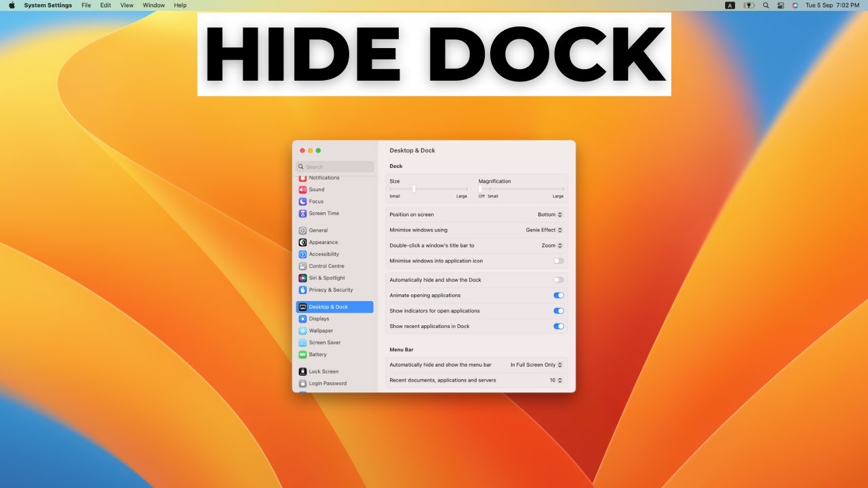Open Spotlight search from the menu bar
Screen dimensions: 868x488
[x=766, y=5]
